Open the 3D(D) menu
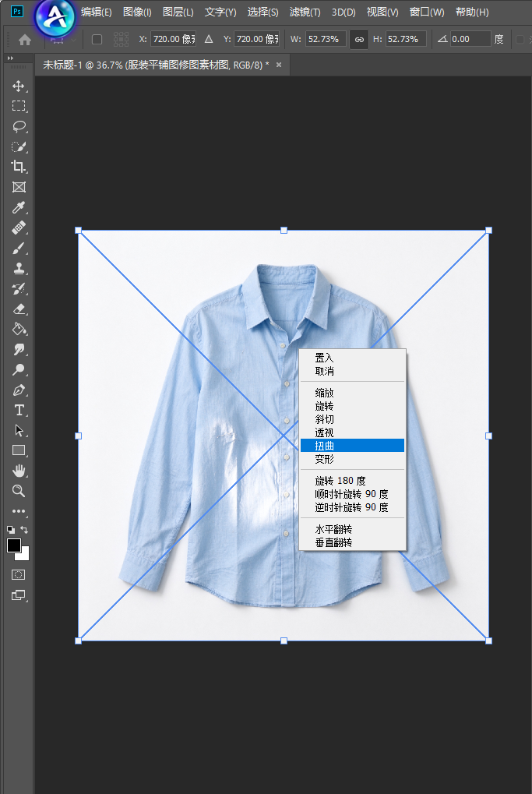Image resolution: width=532 pixels, height=794 pixels. pyautogui.click(x=344, y=12)
